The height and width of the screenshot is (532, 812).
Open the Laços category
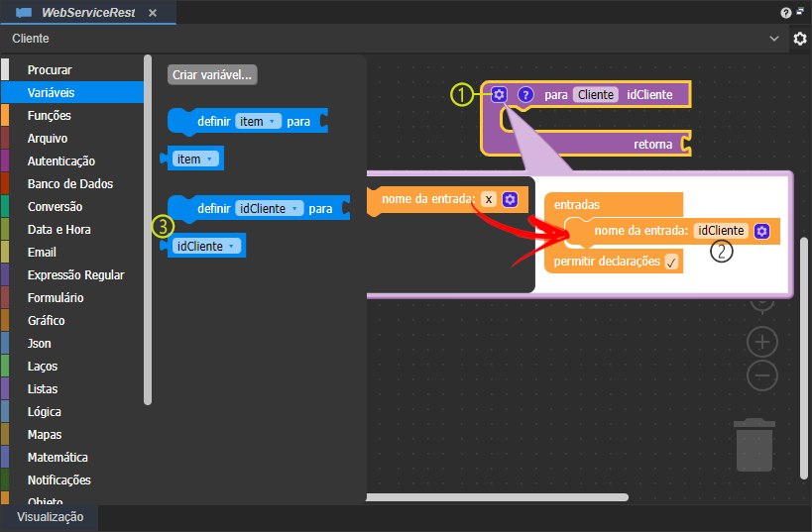click(x=72, y=366)
